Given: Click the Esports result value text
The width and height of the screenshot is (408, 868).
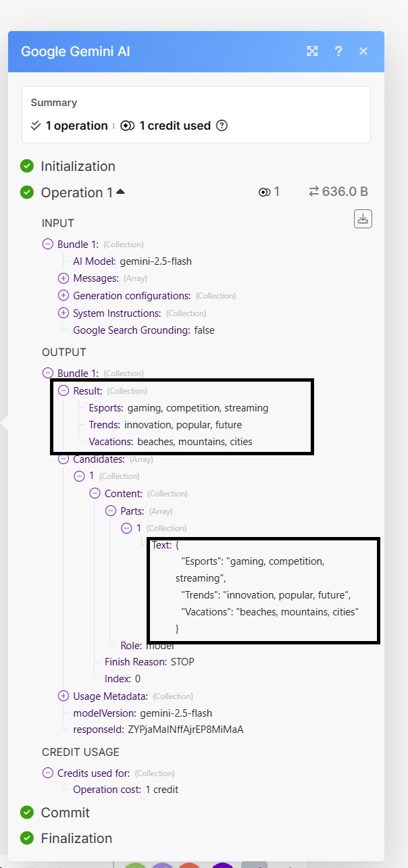Looking at the screenshot, I should (197, 408).
